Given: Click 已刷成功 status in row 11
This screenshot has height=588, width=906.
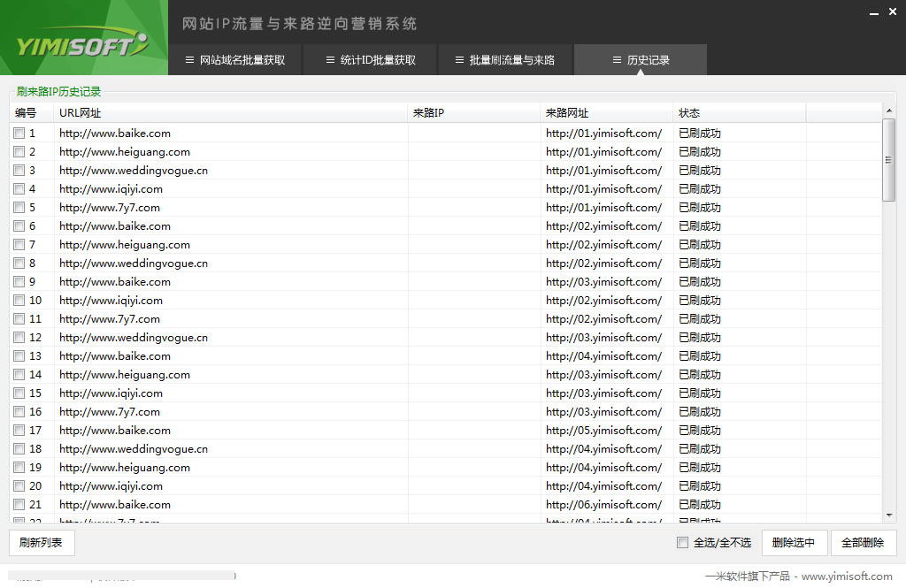Looking at the screenshot, I should tap(700, 319).
